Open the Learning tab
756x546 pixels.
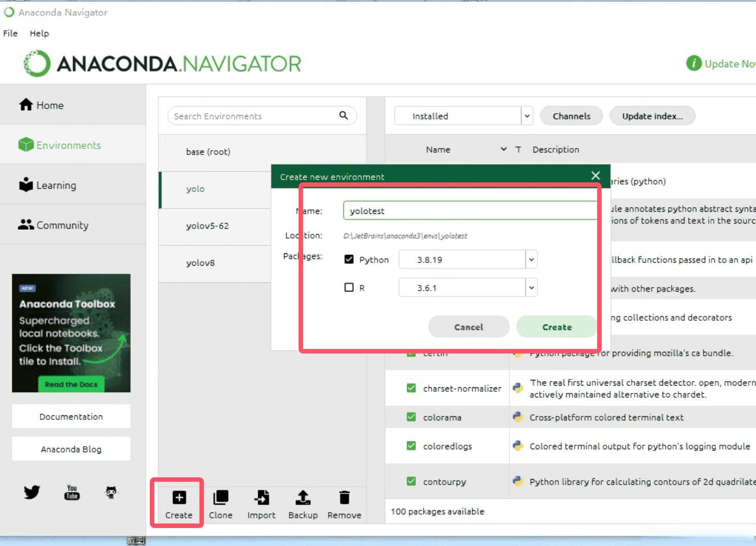point(73,185)
